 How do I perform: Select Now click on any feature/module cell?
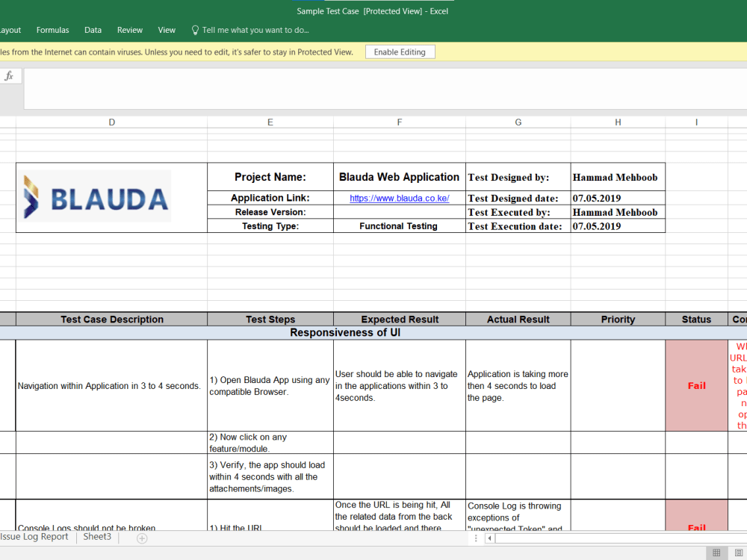point(270,442)
